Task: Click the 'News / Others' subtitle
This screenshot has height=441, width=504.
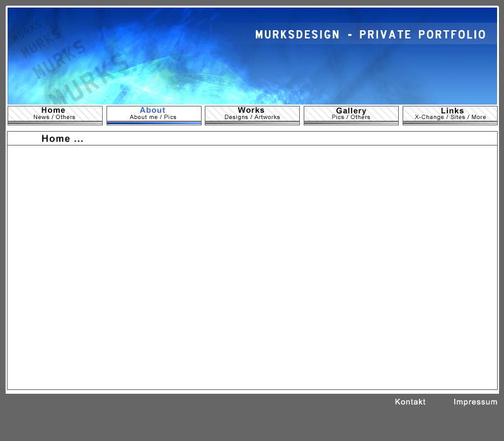Action: pos(54,117)
